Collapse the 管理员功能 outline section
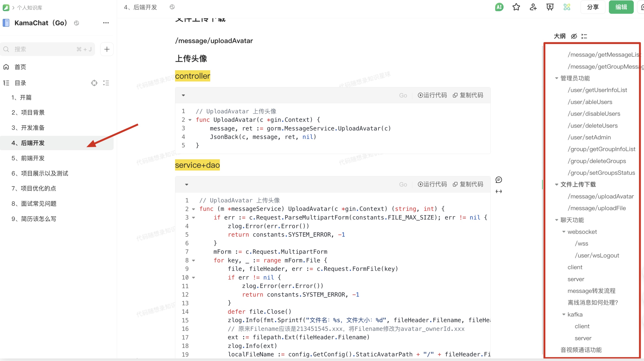This screenshot has height=361, width=644. (557, 78)
